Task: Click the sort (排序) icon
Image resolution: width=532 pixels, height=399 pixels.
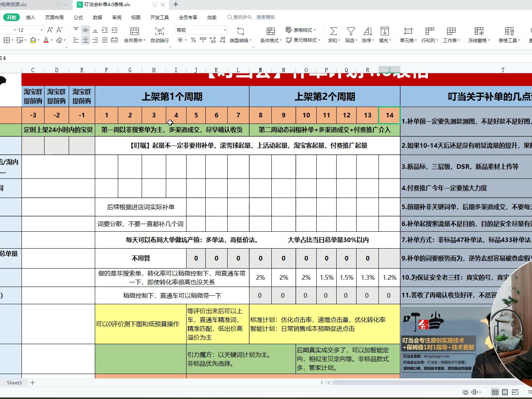Action: tap(368, 31)
